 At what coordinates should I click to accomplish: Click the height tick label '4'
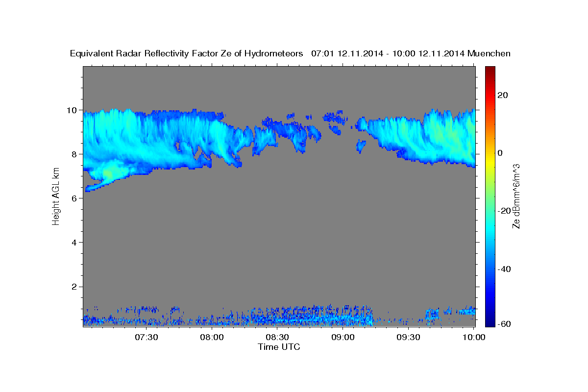[x=74, y=243]
